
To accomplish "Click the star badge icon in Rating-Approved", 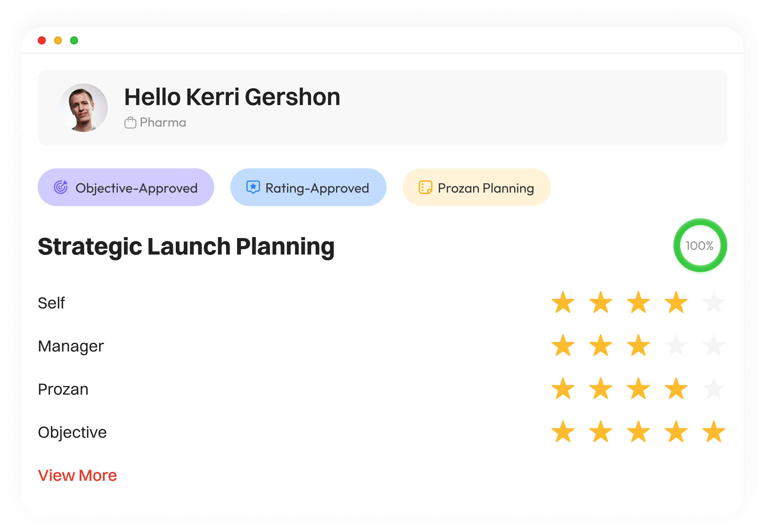I will click(x=253, y=187).
